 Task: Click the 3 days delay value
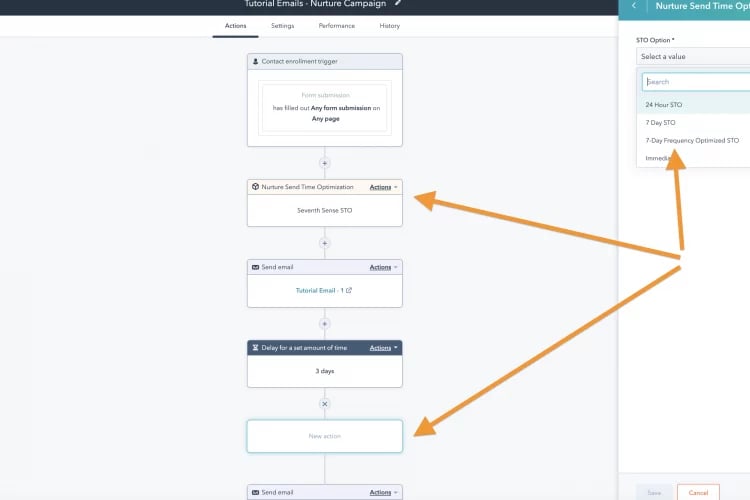(x=325, y=371)
